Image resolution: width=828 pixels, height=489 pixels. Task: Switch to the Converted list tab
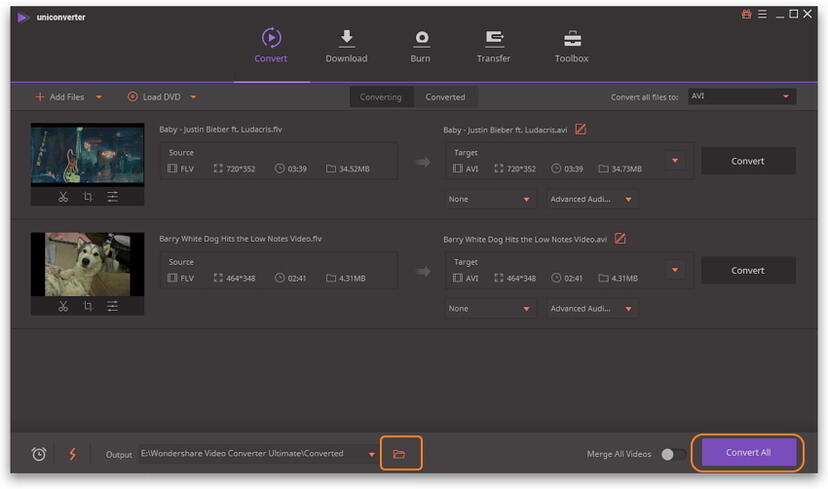(x=446, y=97)
